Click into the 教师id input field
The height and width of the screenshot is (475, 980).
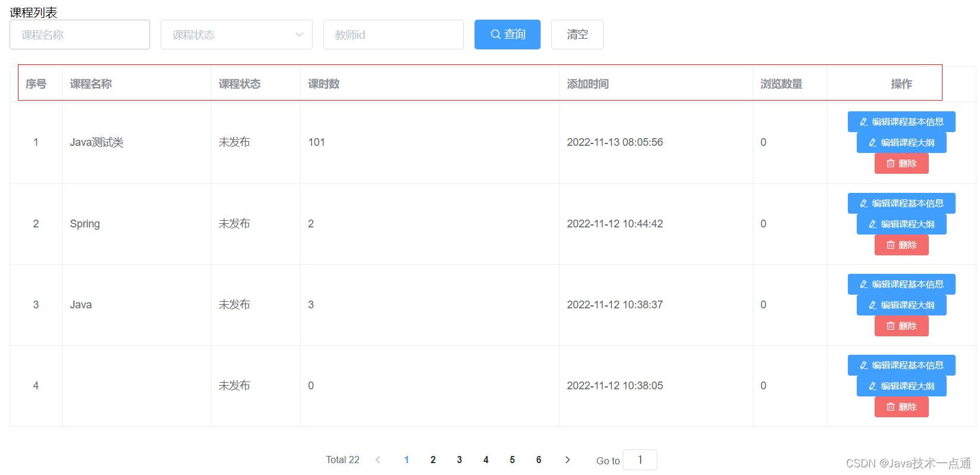point(393,35)
